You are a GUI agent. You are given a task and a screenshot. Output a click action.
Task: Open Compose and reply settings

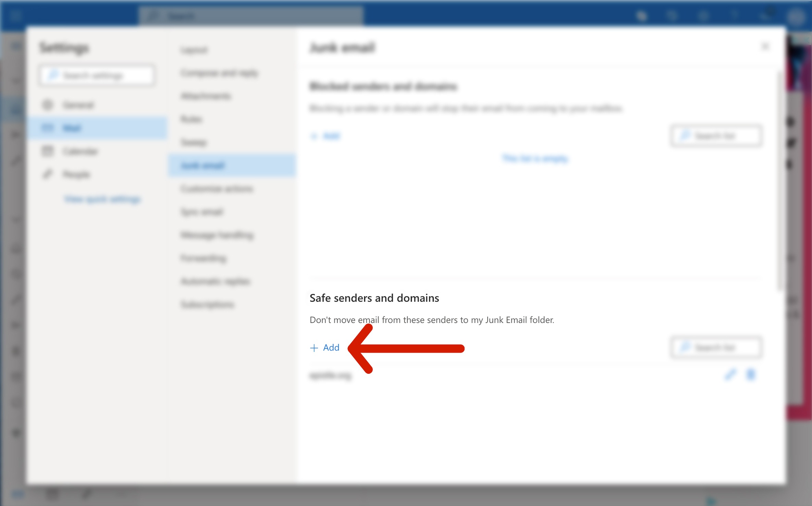pyautogui.click(x=219, y=73)
